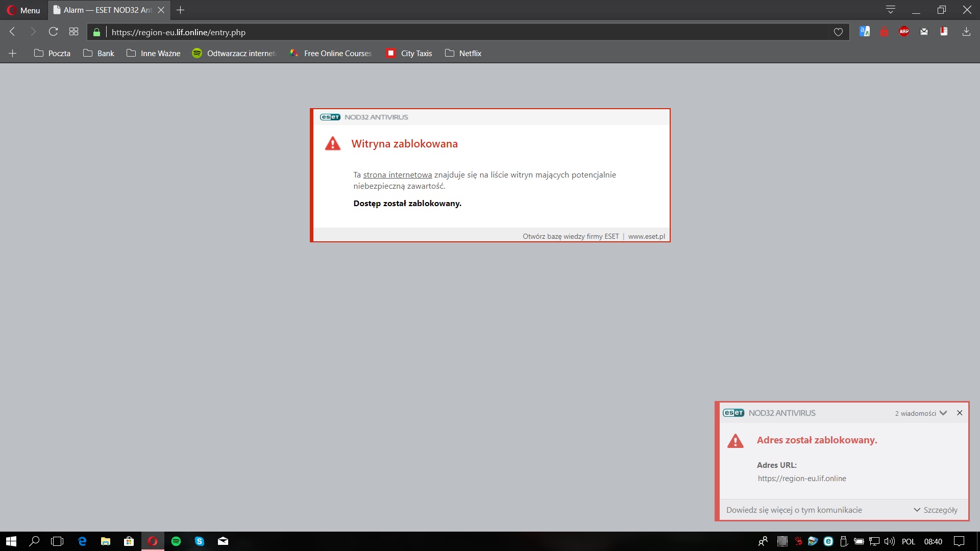The image size is (980, 551).
Task: Switch the POL keyboard language indicator
Action: 909,541
